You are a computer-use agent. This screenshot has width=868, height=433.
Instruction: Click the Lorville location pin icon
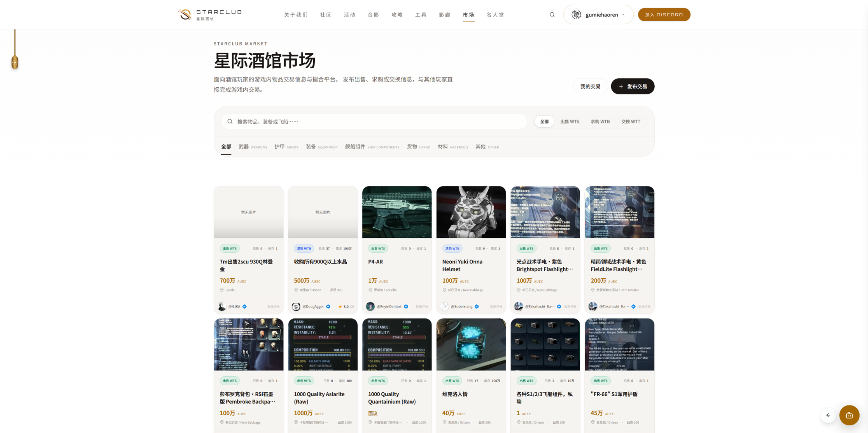pos(370,290)
